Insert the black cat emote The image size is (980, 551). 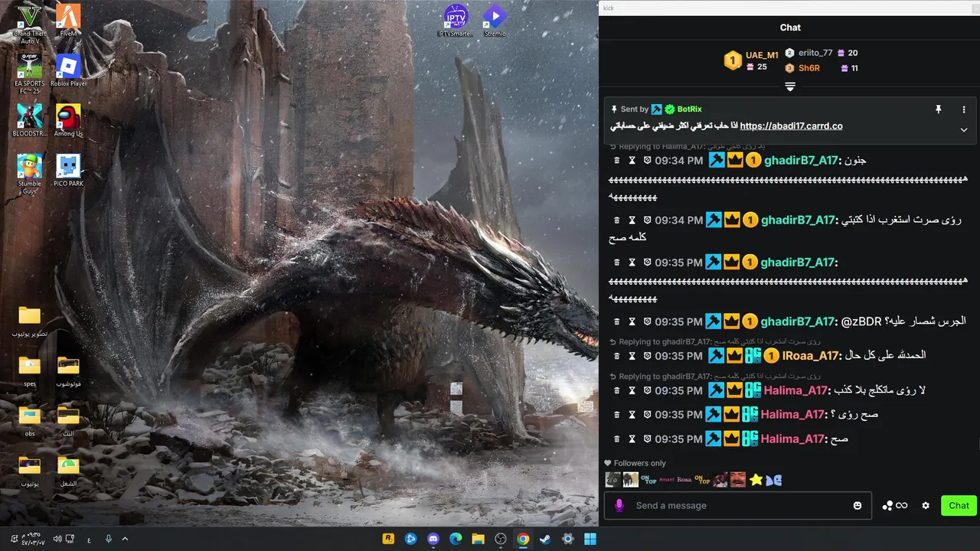click(612, 480)
